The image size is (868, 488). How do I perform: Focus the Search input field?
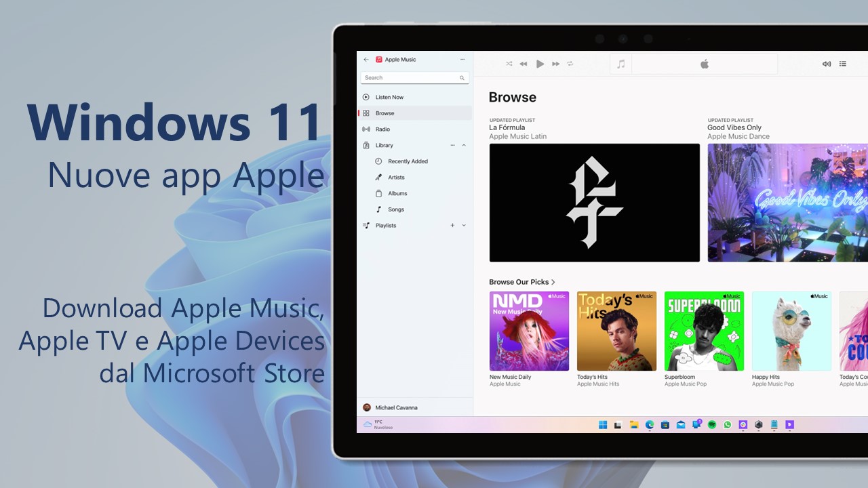[x=415, y=78]
